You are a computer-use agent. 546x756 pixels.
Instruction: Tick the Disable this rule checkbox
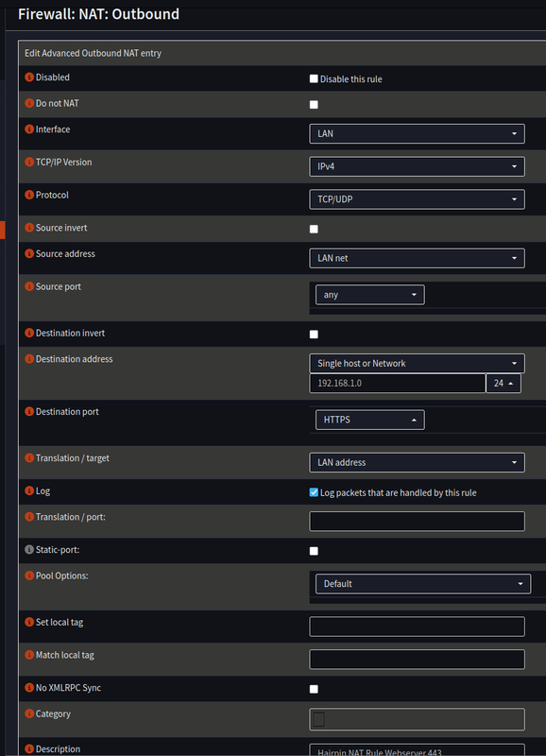coord(314,78)
